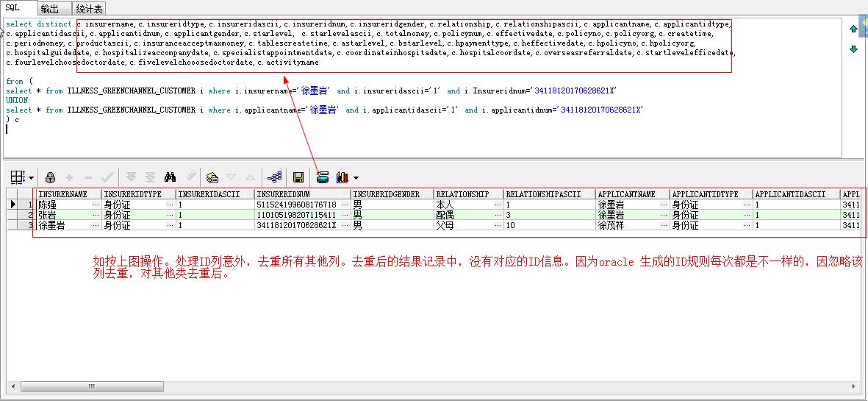Click the single record view icon
The height and width of the screenshot is (401, 868).
323,177
